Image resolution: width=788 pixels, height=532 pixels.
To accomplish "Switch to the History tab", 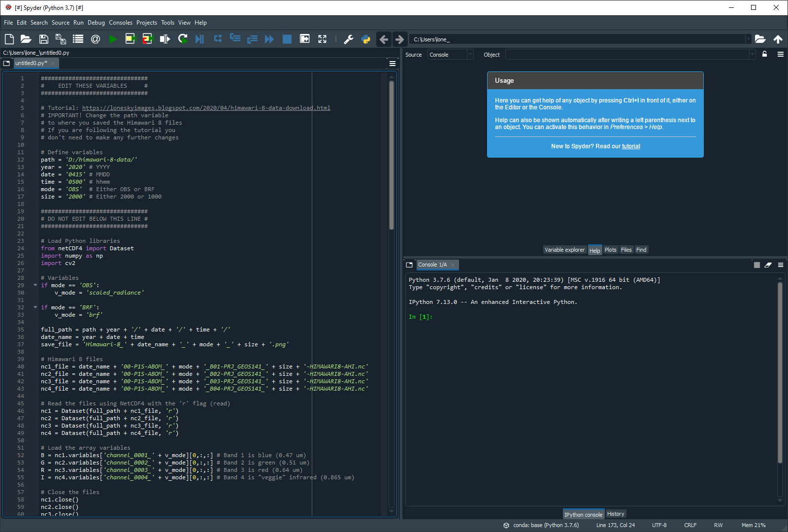I will (x=616, y=514).
